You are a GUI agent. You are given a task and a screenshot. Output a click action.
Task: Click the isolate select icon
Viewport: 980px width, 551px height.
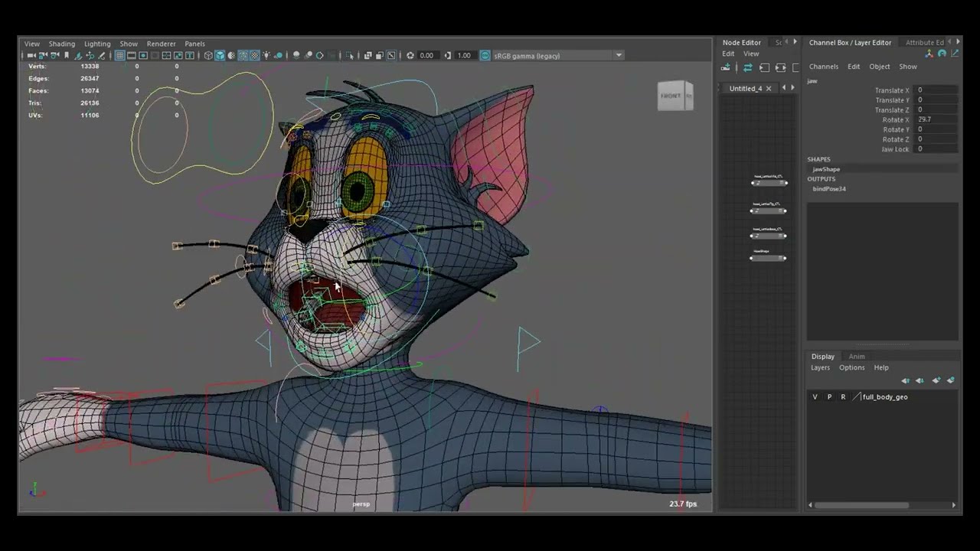349,56
